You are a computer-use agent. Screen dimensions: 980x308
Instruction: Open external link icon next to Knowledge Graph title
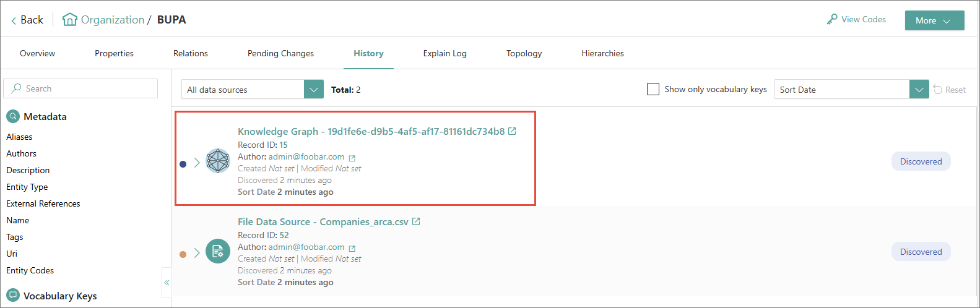(512, 131)
